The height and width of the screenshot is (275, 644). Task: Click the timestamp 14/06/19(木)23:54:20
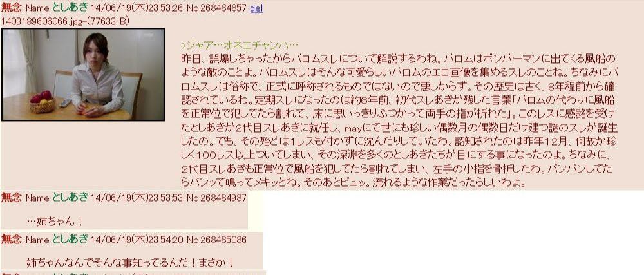pyautogui.click(x=137, y=240)
